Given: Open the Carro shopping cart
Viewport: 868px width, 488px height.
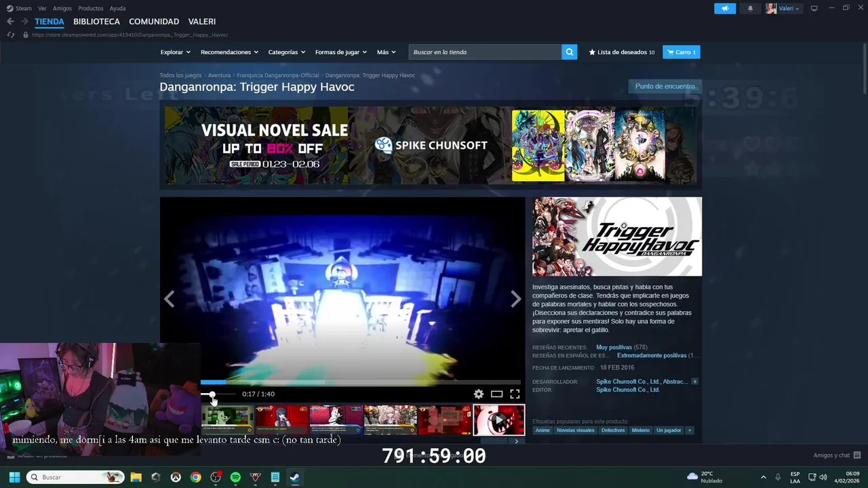Looking at the screenshot, I should 682,52.
